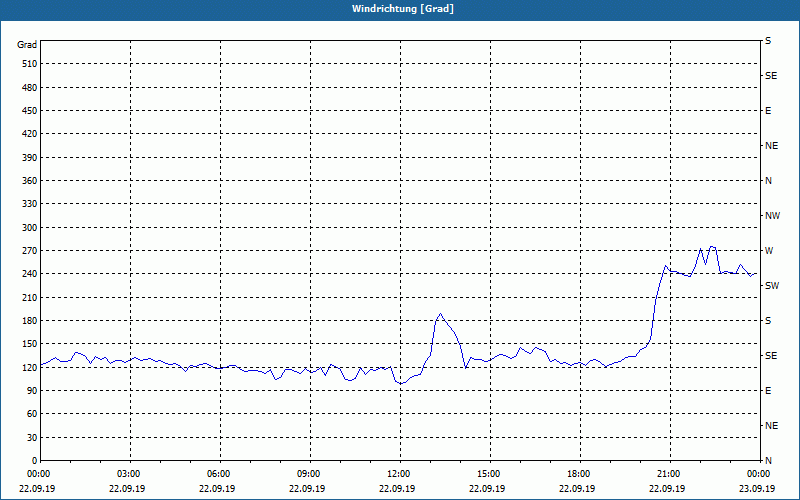Select the "Grad" unit label on the left axis
The width and height of the screenshot is (800, 500).
[x=27, y=45]
